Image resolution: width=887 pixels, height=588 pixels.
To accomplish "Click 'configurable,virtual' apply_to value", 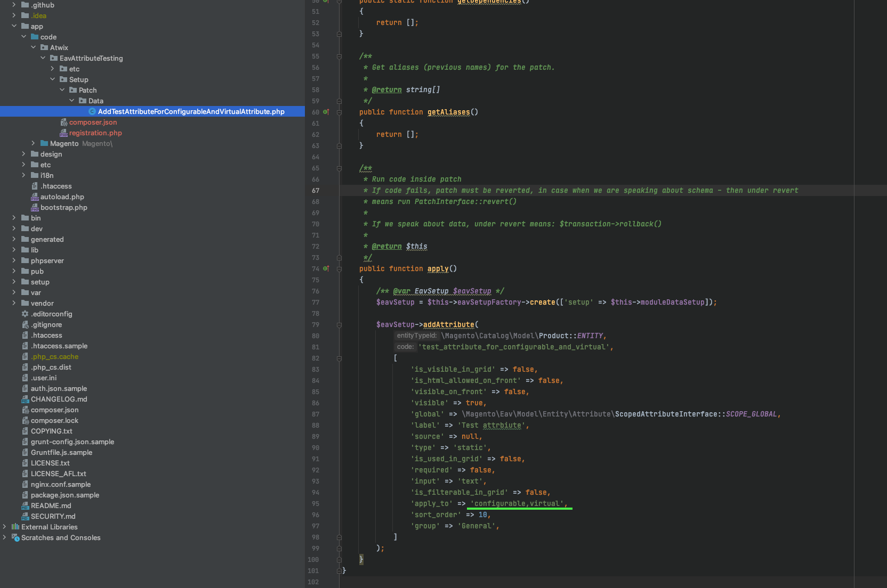I will pos(517,503).
